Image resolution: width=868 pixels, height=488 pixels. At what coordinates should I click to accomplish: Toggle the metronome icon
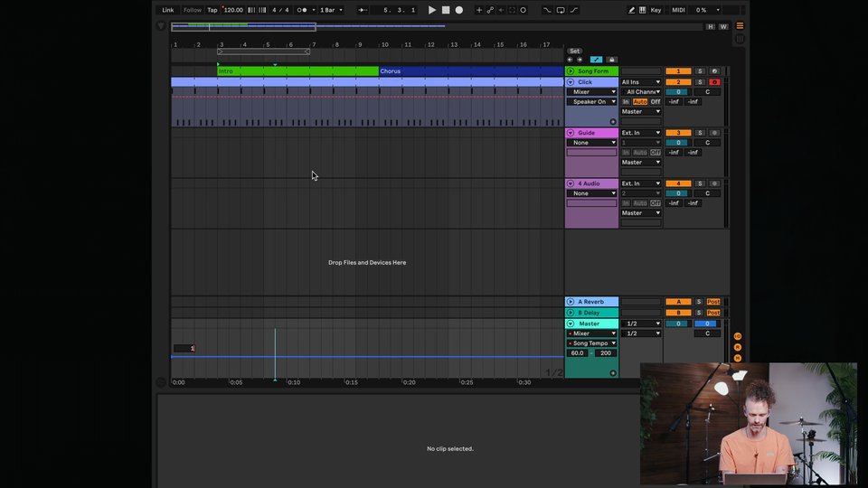pyautogui.click(x=302, y=10)
